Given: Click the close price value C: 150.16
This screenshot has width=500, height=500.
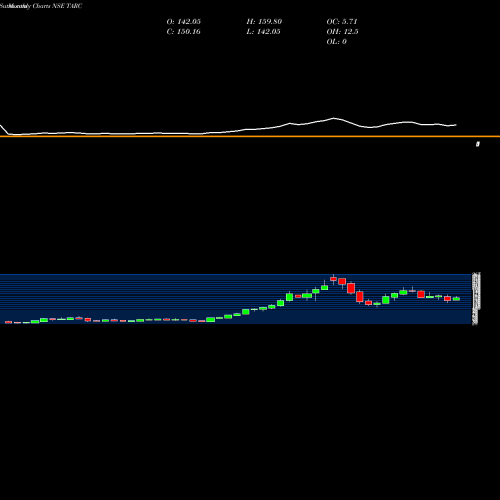Looking at the screenshot, I should (x=184, y=32).
